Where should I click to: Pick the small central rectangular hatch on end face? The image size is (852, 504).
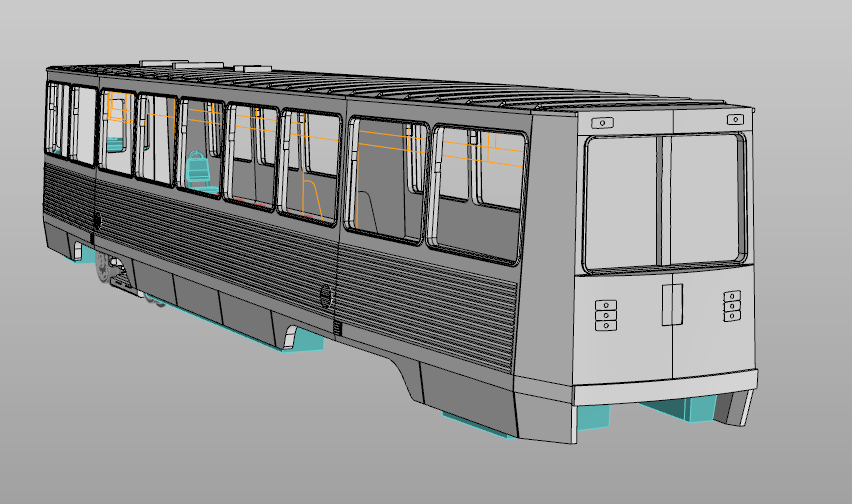pyautogui.click(x=672, y=304)
